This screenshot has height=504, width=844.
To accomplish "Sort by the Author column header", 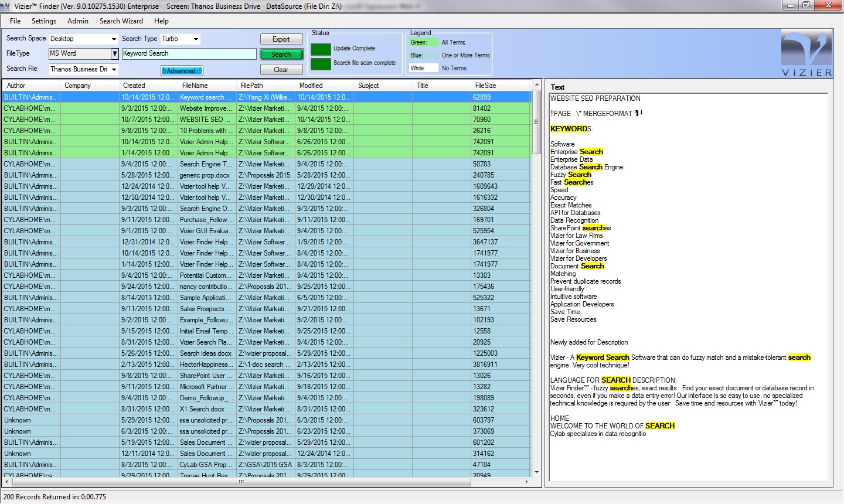I will [31, 86].
